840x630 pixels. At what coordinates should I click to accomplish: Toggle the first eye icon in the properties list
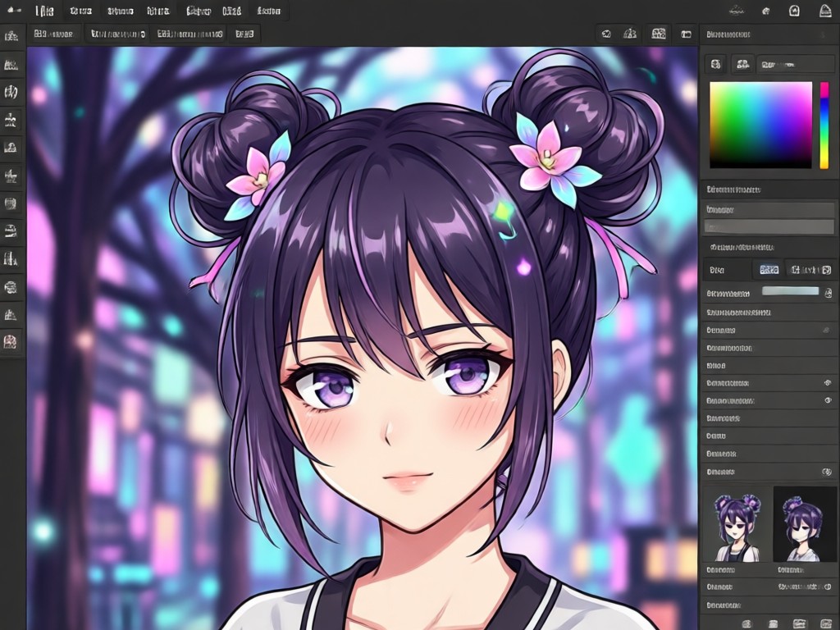[x=828, y=382]
